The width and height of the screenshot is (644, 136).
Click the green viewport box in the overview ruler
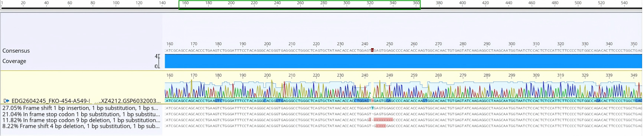[300, 5]
